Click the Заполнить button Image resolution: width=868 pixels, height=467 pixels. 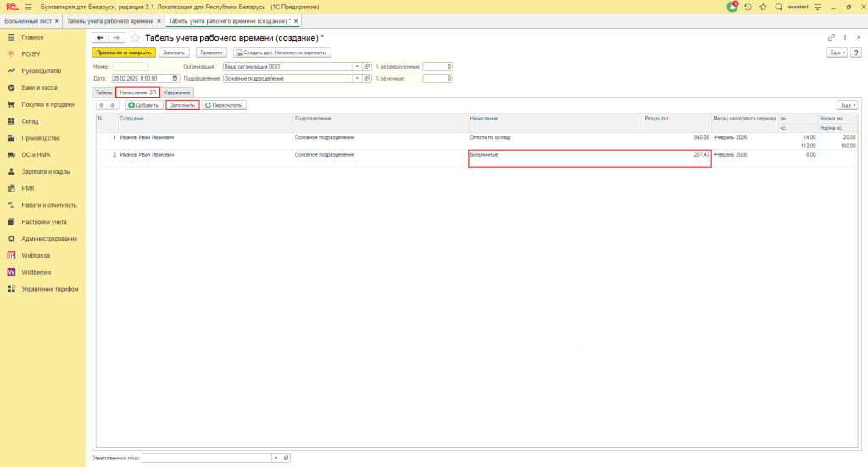(x=182, y=105)
